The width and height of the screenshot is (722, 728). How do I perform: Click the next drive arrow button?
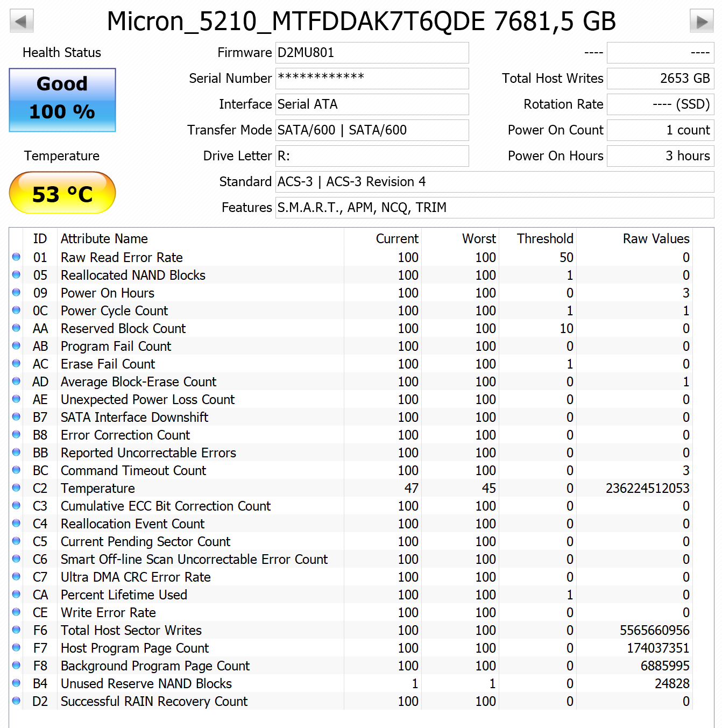click(x=702, y=20)
